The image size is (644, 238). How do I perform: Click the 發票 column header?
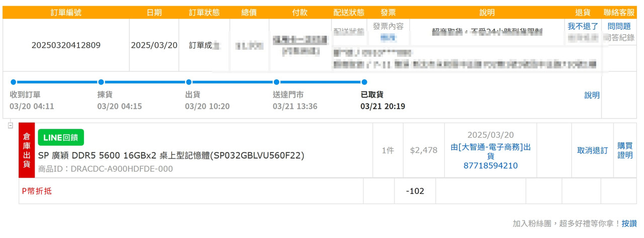388,13
